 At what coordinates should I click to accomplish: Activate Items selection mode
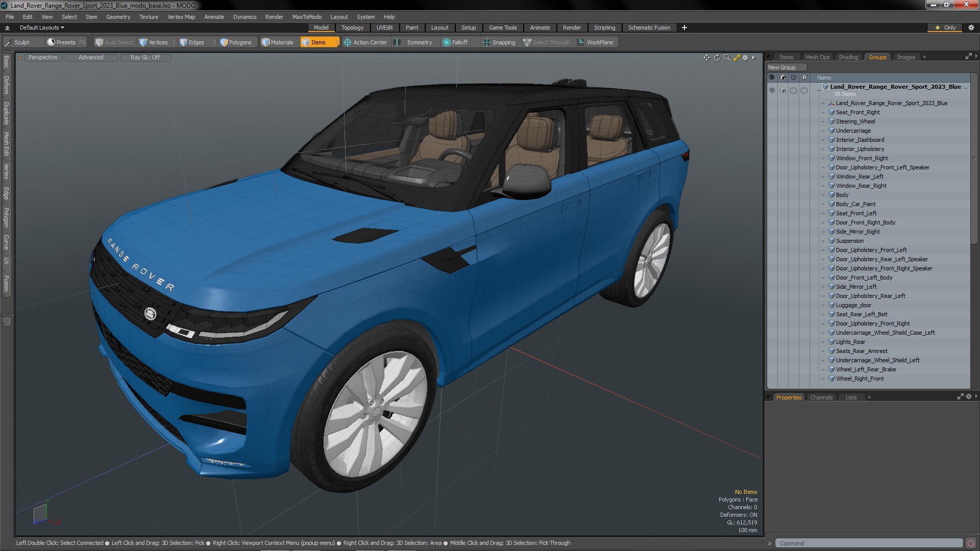[x=319, y=42]
